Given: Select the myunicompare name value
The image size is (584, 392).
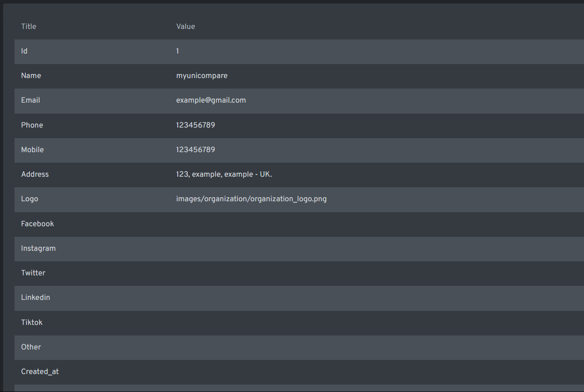Looking at the screenshot, I should pos(202,76).
